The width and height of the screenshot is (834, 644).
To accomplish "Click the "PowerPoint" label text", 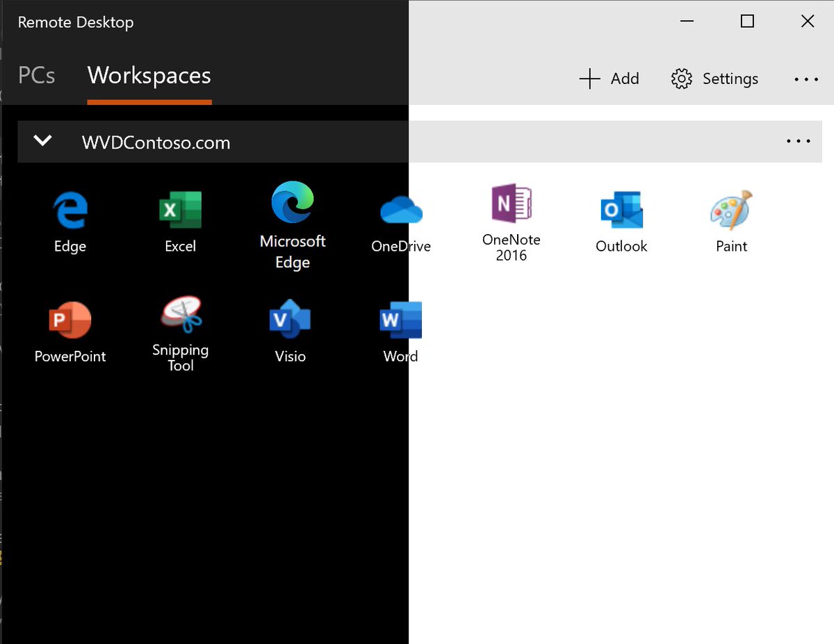I will [70, 356].
